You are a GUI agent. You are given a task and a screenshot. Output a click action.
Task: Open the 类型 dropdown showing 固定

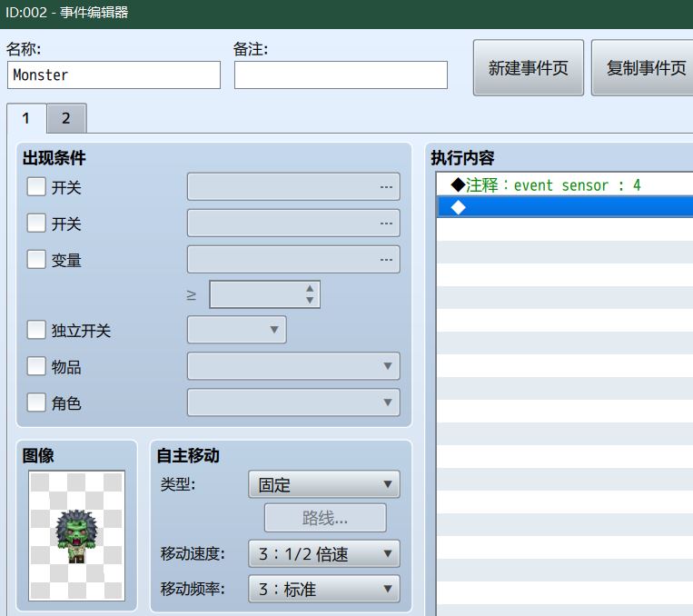click(324, 484)
